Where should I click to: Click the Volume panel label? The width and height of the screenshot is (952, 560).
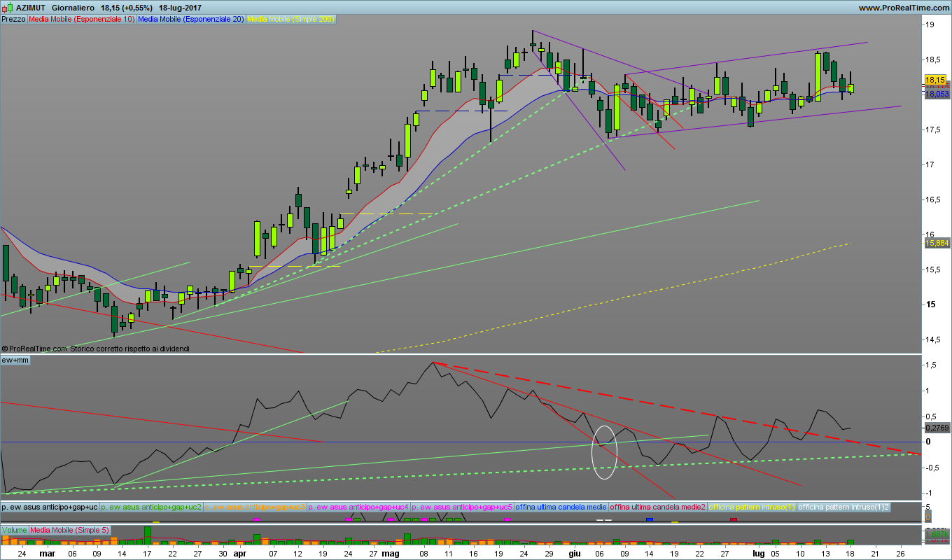(14, 530)
